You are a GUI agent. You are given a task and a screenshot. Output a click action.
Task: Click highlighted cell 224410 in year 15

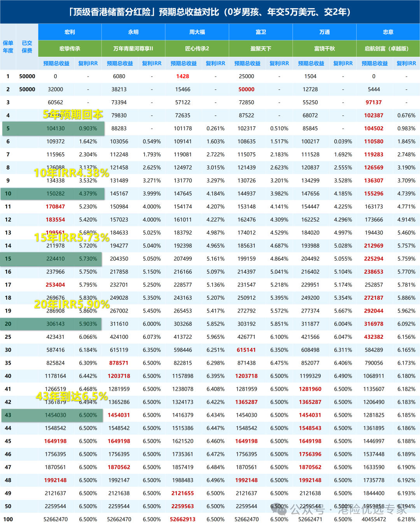[x=56, y=259]
